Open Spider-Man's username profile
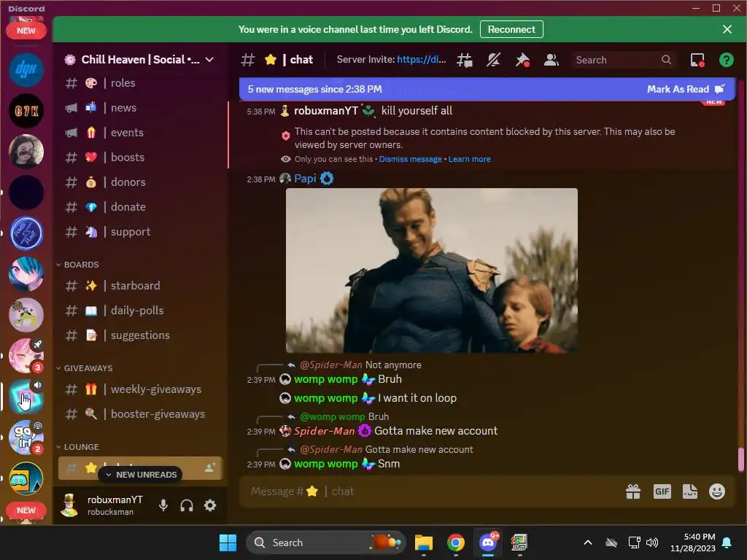The width and height of the screenshot is (747, 560). pyautogui.click(x=324, y=432)
